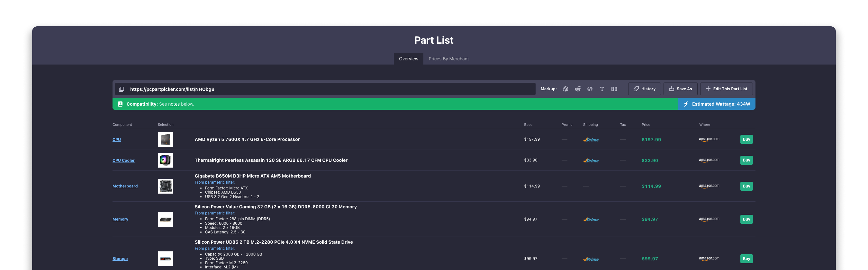Buy the Silicon Power 32 GB memory
This screenshot has height=270, width=868.
click(x=746, y=219)
